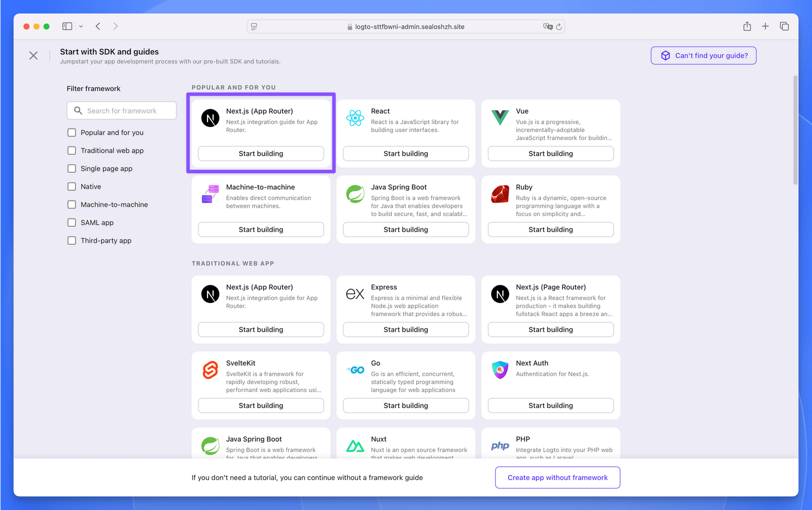
Task: Select the Go language icon
Action: (355, 370)
